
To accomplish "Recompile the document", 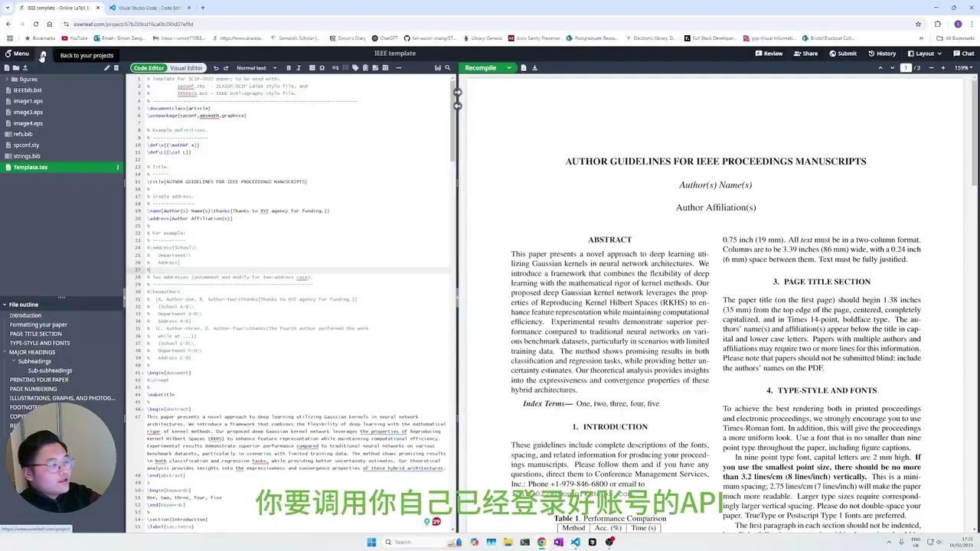I will pyautogui.click(x=481, y=68).
